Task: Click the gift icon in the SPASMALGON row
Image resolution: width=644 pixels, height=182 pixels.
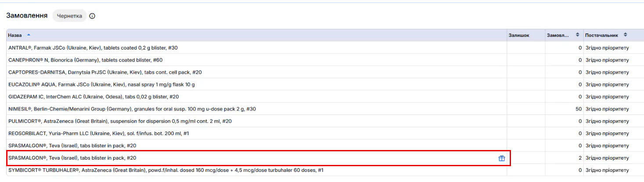Action: coord(502,158)
